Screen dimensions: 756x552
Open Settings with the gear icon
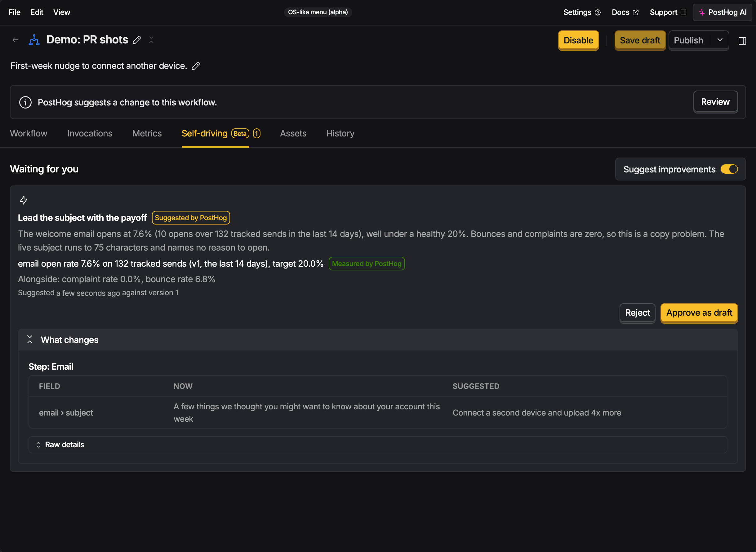(598, 12)
